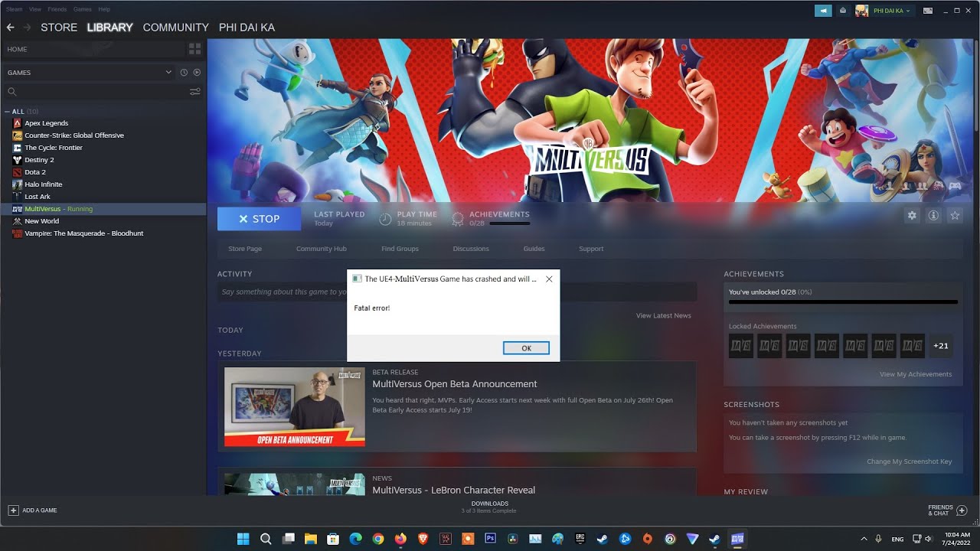This screenshot has width=980, height=551.
Task: Open Friends & Chat panel
Action: (948, 510)
